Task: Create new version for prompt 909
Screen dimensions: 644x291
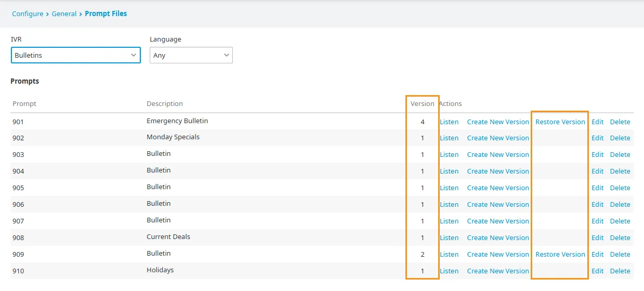Action: point(498,255)
